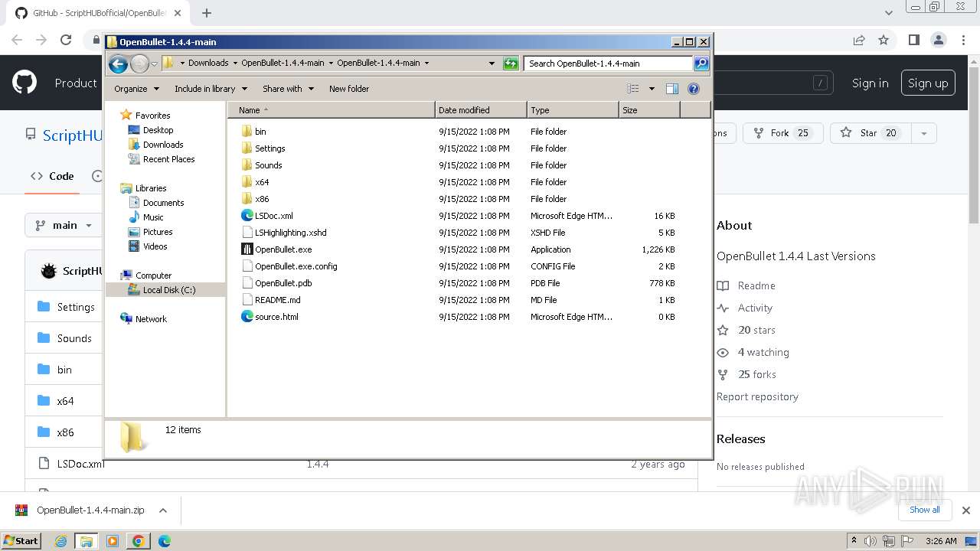Select the bin folder icon in file list
980x551 pixels.
[x=247, y=132]
